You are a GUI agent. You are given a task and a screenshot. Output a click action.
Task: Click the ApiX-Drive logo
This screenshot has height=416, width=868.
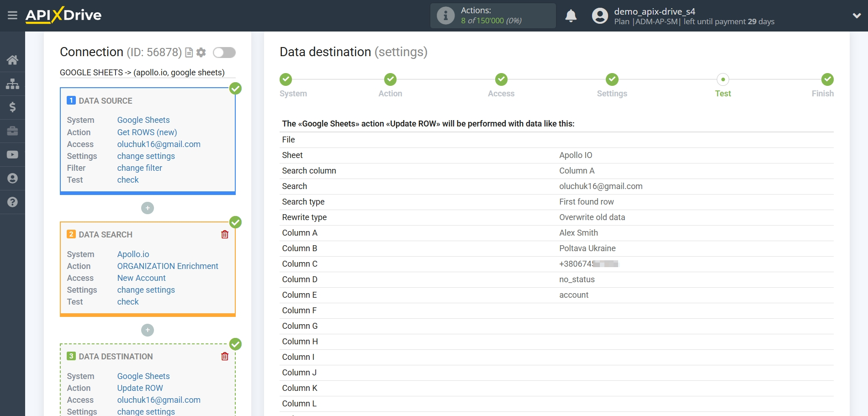64,15
